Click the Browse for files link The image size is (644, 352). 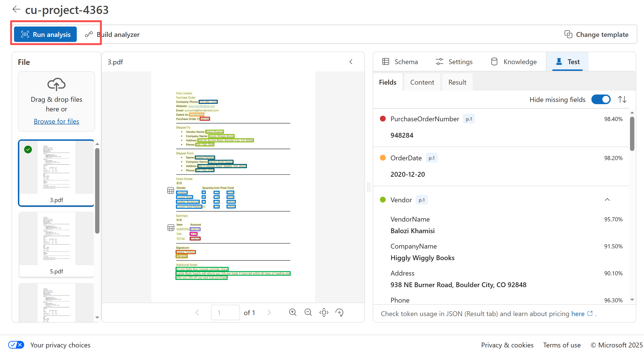tap(56, 121)
